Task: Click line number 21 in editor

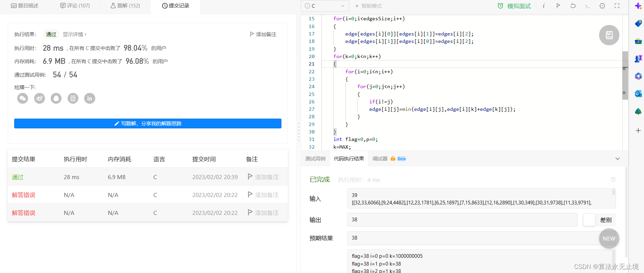Action: click(x=312, y=64)
